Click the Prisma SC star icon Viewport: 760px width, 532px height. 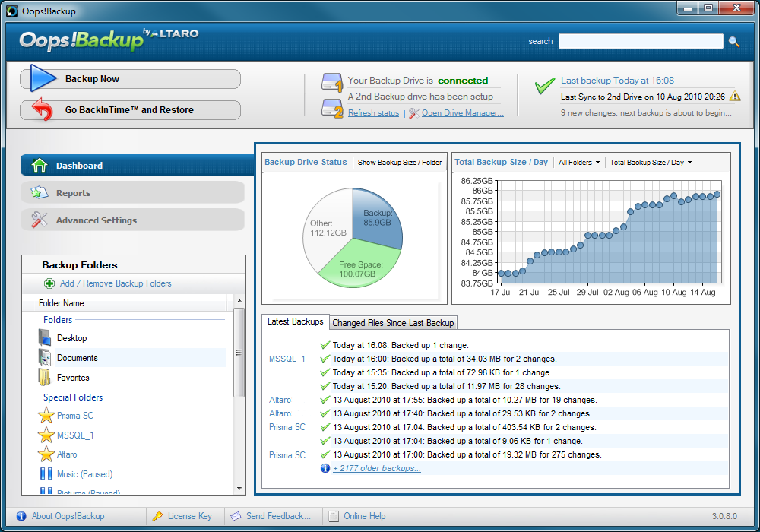tap(46, 415)
